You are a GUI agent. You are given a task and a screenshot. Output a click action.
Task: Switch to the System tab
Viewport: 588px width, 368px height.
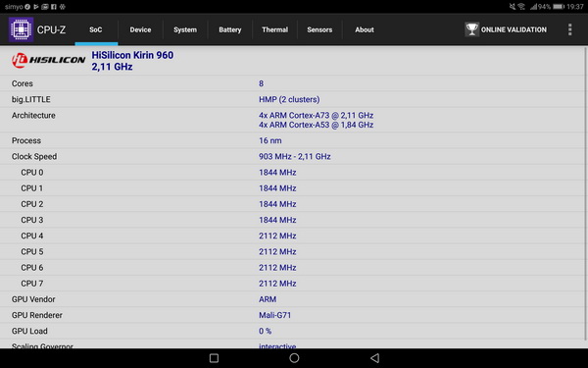(x=185, y=29)
